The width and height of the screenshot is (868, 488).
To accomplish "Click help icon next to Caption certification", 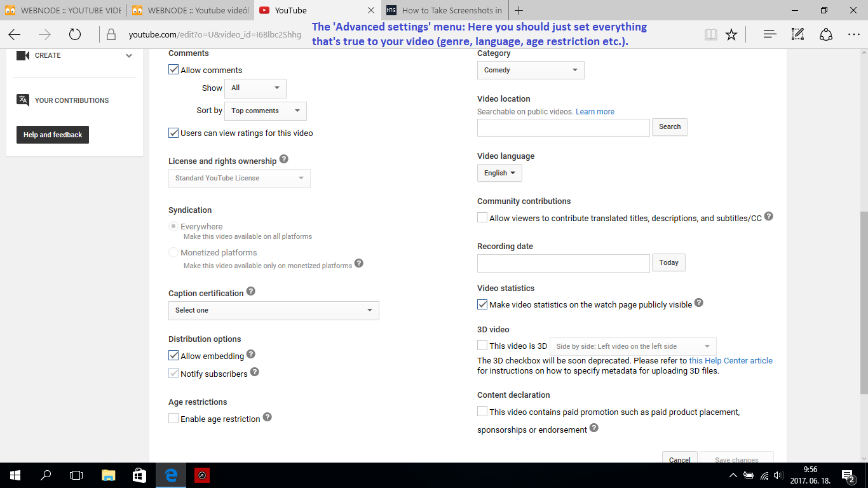I will click(x=250, y=292).
